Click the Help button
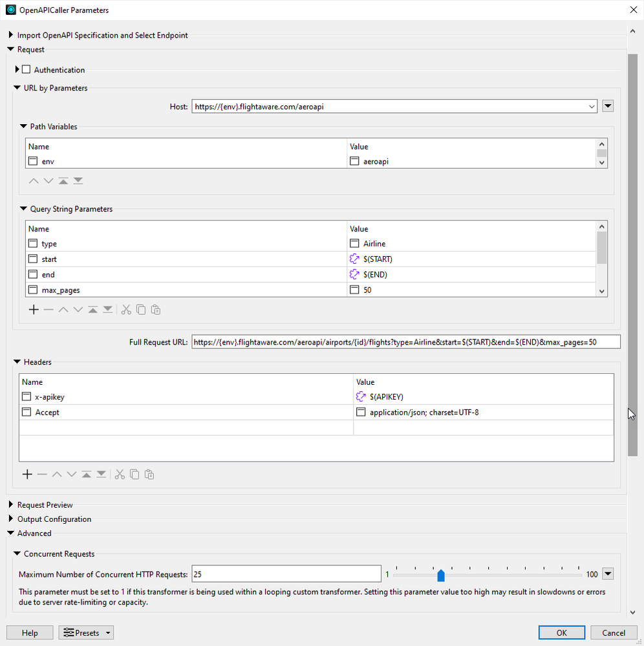The width and height of the screenshot is (644, 646). 30,633
